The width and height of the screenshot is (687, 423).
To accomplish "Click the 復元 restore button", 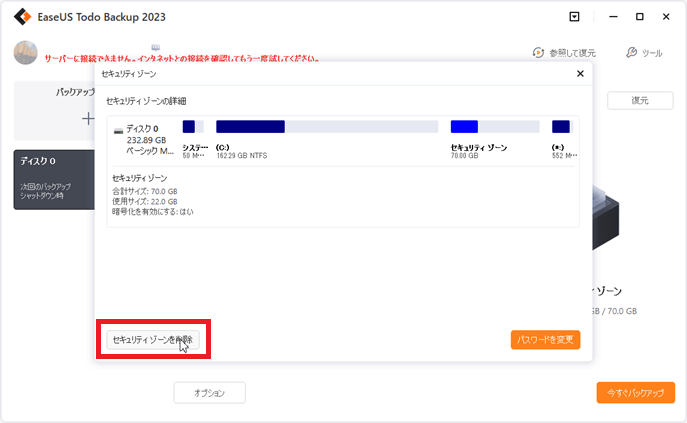I will point(640,101).
